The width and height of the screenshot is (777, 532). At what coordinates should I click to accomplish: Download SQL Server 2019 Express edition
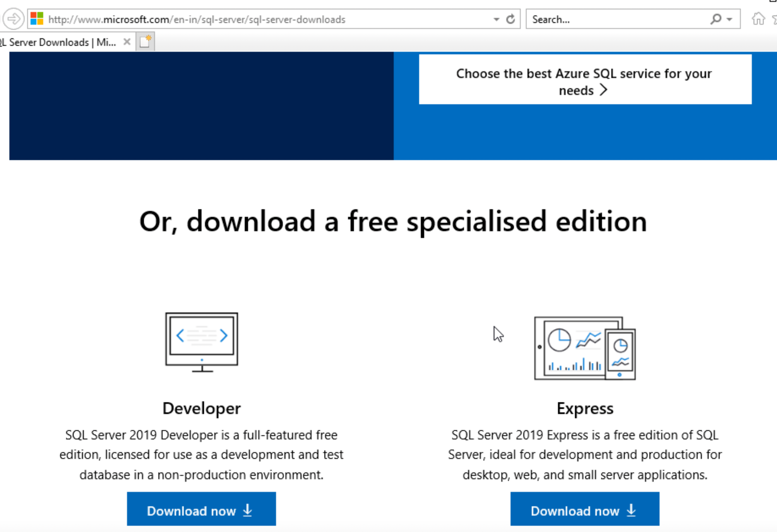[584, 510]
